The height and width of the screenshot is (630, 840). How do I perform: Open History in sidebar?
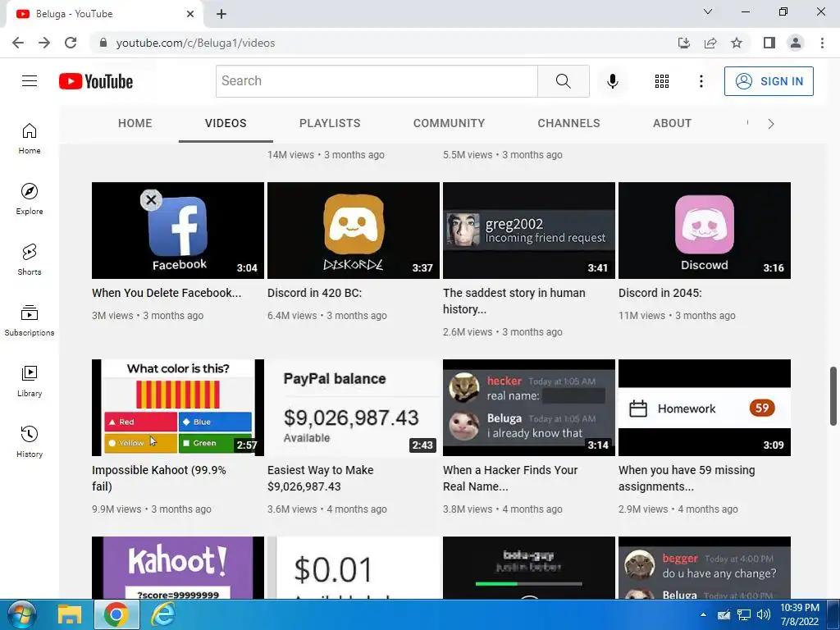coord(30,441)
